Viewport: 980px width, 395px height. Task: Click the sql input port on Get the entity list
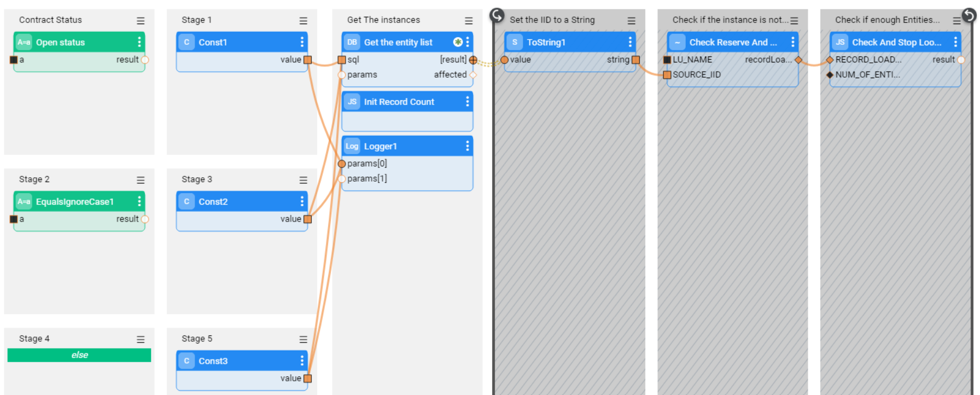(x=342, y=60)
